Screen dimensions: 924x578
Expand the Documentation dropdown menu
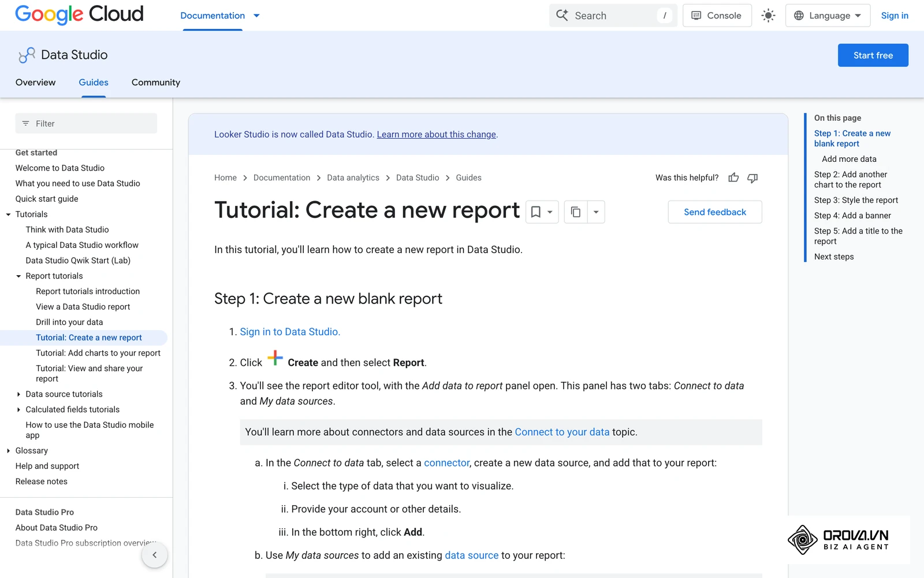click(257, 16)
